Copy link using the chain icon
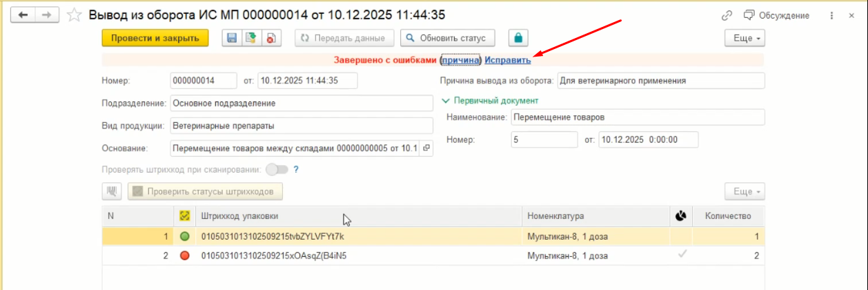 tap(727, 15)
